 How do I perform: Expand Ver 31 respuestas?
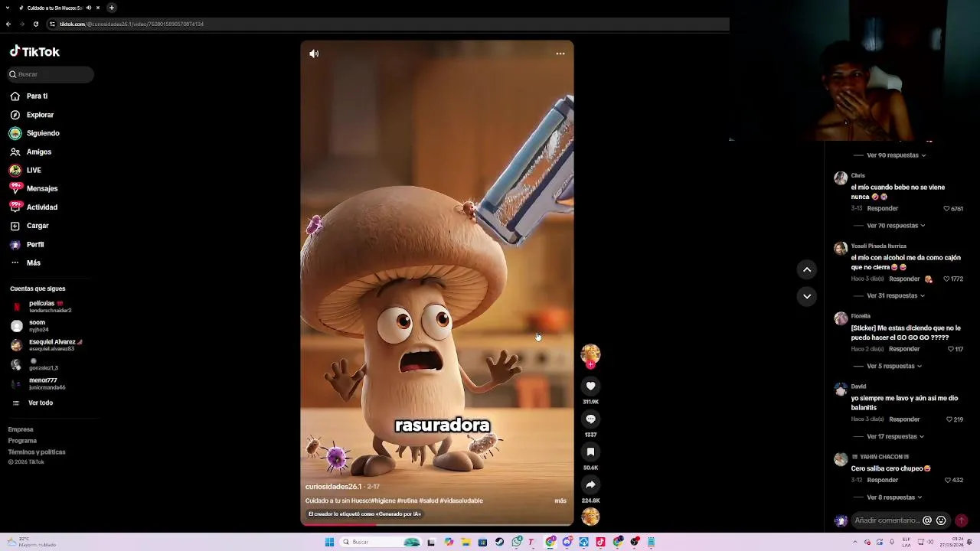[x=896, y=295]
